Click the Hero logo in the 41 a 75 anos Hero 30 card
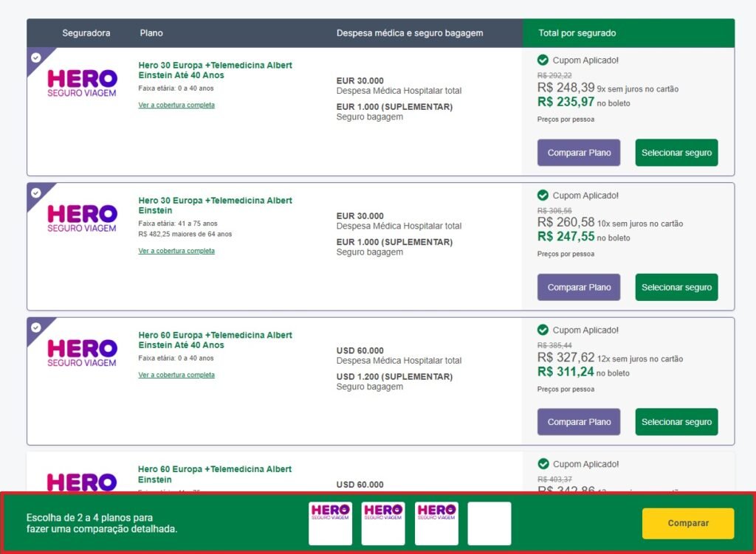This screenshot has height=554, width=756. (82, 218)
